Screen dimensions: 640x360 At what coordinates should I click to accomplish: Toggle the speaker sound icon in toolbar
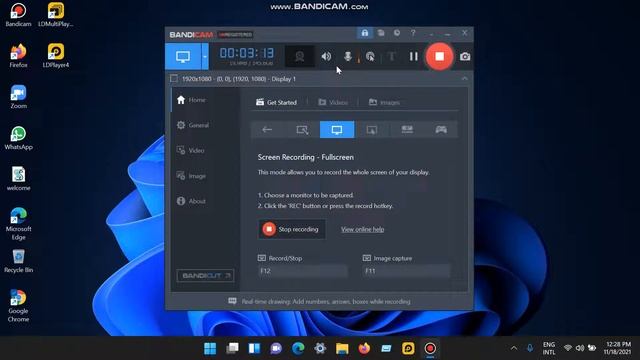coord(326,56)
